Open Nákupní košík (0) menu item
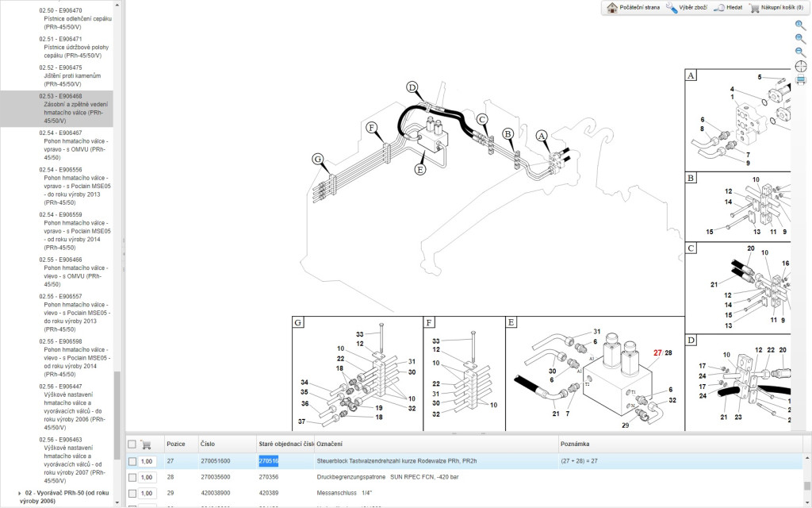812x508 pixels. [782, 8]
